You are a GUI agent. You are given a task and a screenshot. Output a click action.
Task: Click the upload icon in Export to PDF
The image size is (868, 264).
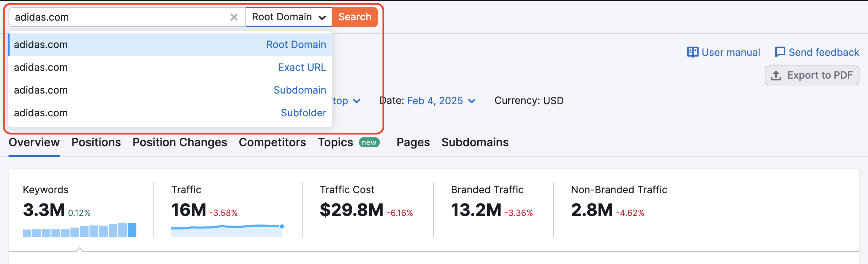click(x=776, y=75)
